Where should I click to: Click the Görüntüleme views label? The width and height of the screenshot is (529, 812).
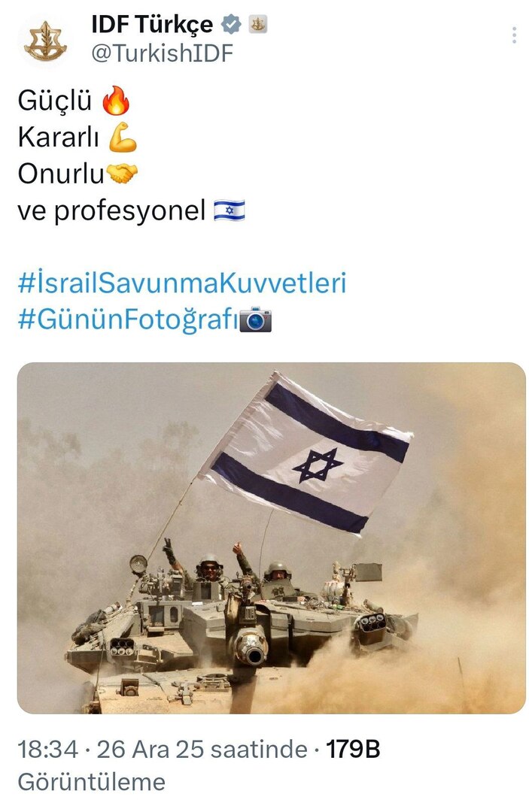click(x=92, y=781)
